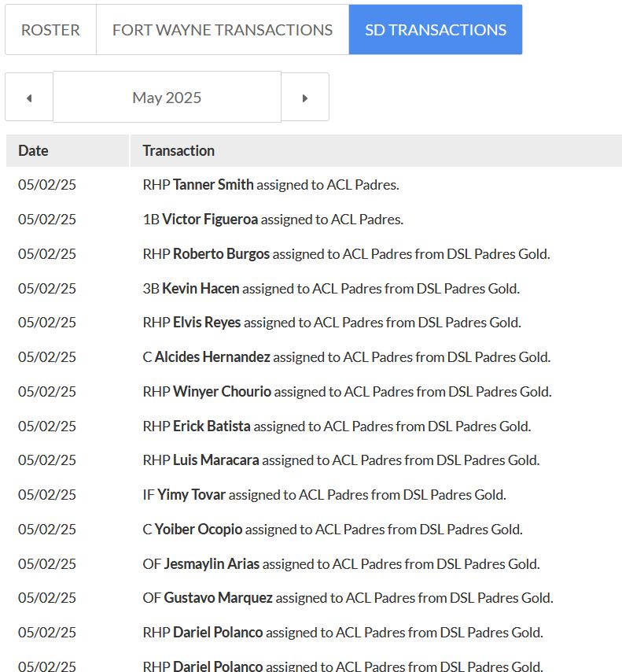Click the next month arrow
Viewport: 622px width, 672px height.
tap(305, 96)
